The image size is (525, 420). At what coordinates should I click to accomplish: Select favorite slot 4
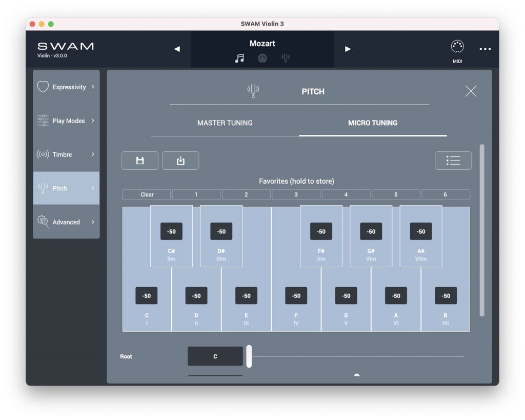pyautogui.click(x=346, y=195)
